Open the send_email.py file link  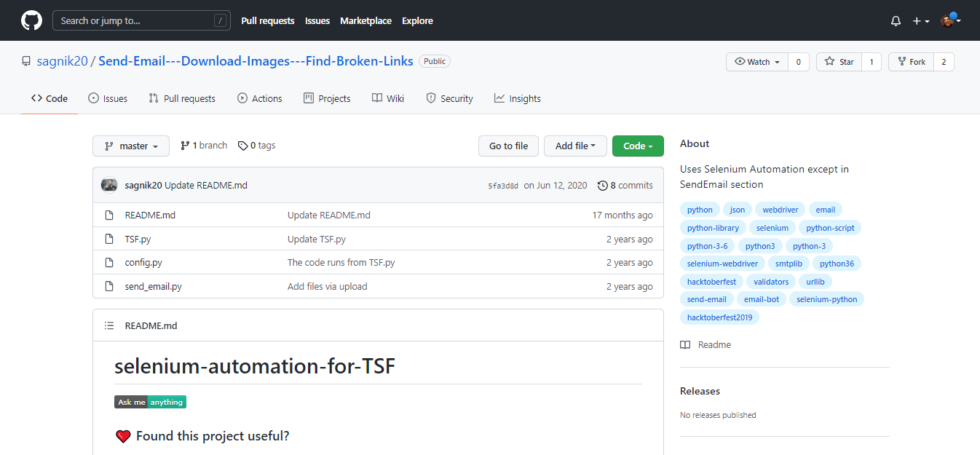pos(153,286)
